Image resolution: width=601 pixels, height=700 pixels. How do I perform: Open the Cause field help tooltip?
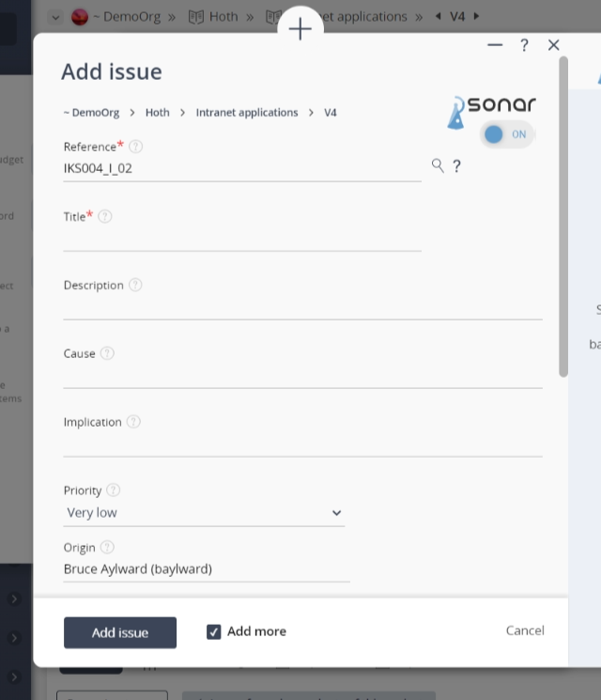click(x=107, y=353)
